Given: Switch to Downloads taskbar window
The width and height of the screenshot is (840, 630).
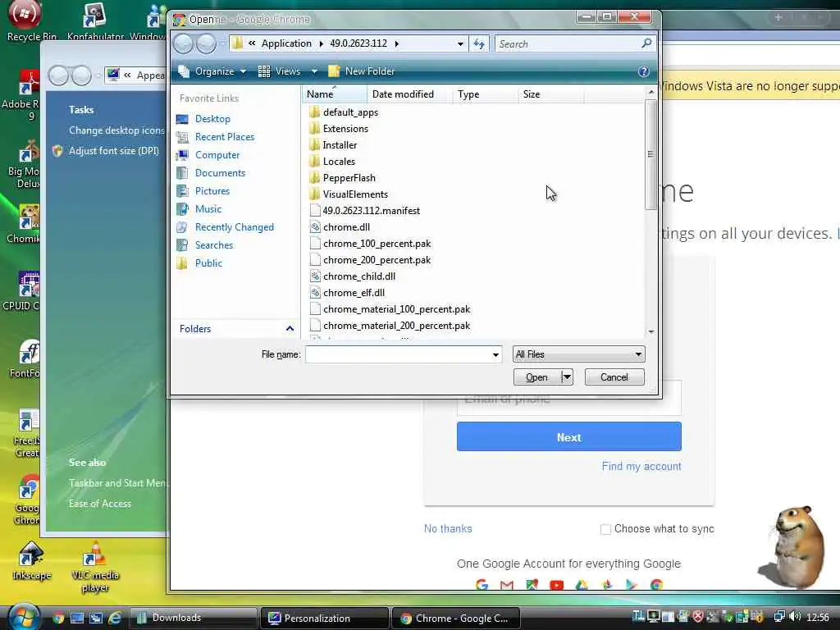Looking at the screenshot, I should click(193, 618).
